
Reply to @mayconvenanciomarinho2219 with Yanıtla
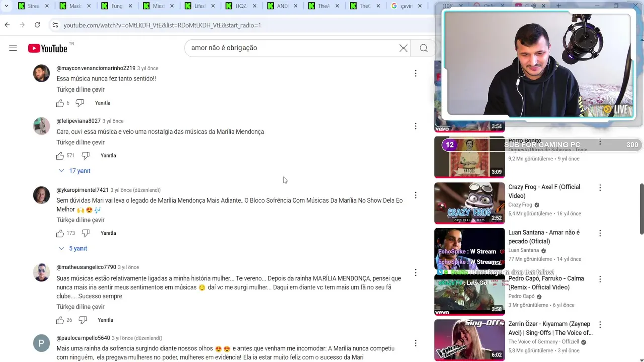tap(103, 103)
